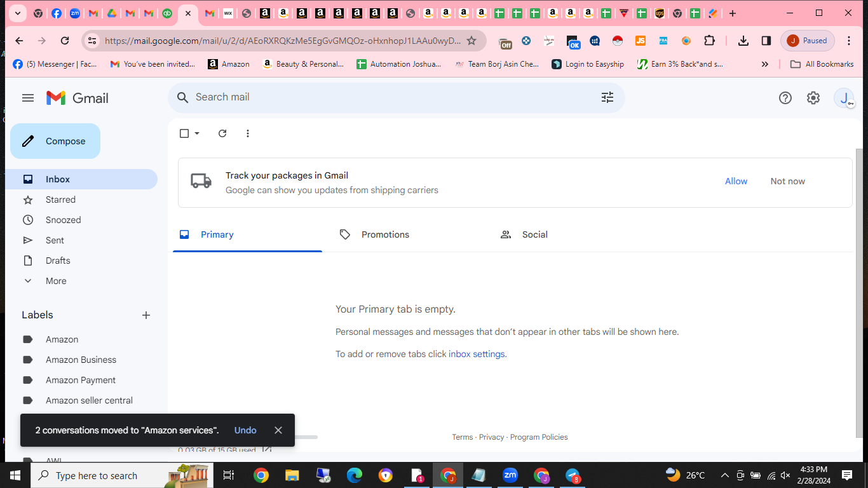
Task: Open the Terms link
Action: (462, 437)
